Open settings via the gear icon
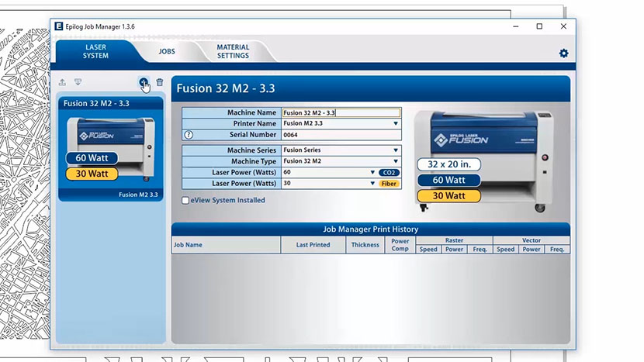 click(563, 53)
